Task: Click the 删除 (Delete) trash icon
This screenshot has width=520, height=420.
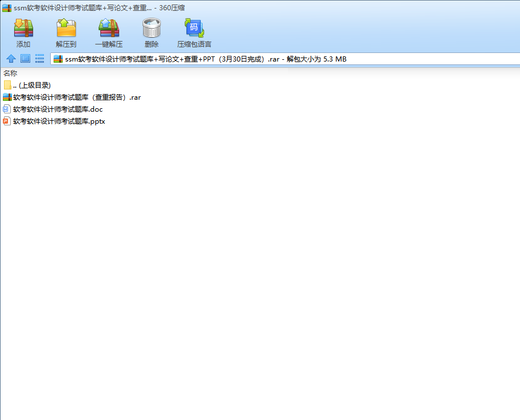Action: pyautogui.click(x=152, y=28)
